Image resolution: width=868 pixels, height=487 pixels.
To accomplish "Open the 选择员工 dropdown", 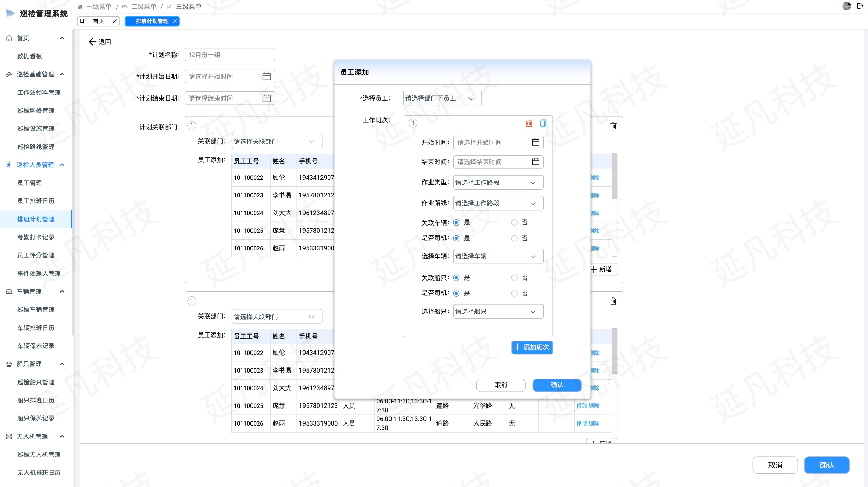I will click(x=442, y=98).
